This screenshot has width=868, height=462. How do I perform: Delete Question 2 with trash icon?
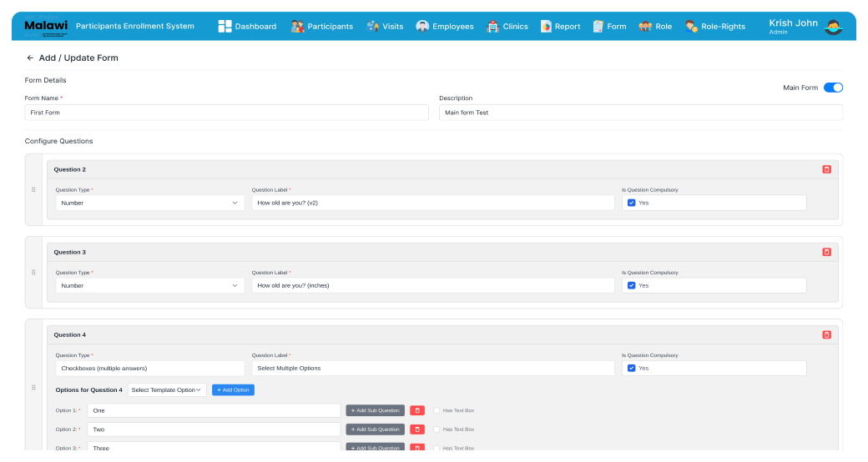(826, 169)
